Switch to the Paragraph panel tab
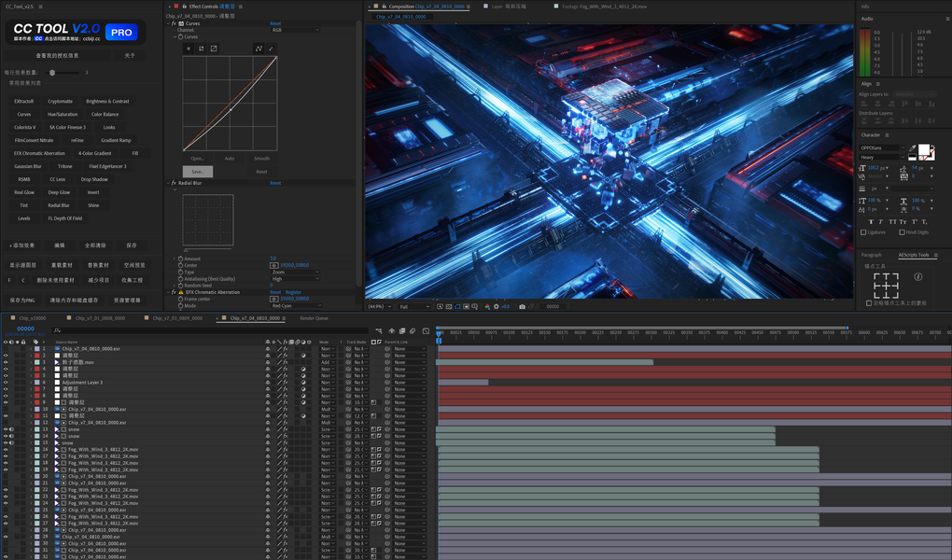Image resolution: width=952 pixels, height=560 pixels. [x=871, y=255]
